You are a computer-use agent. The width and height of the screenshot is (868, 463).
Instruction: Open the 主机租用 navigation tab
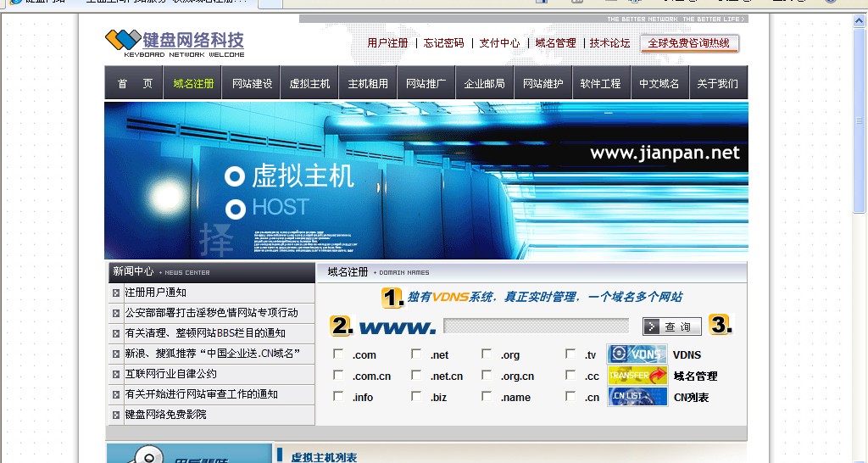pyautogui.click(x=368, y=83)
